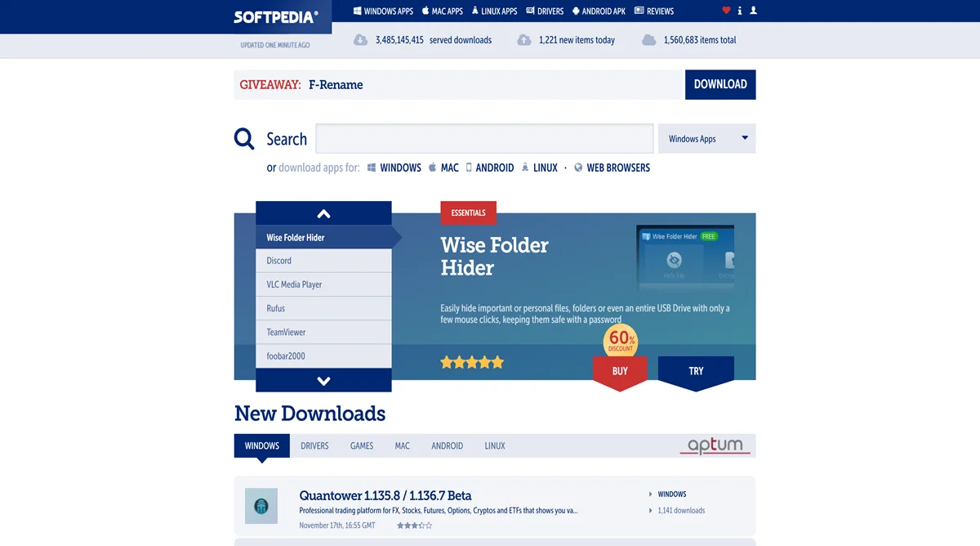Click the red ESSENTIALS badge
Image resolution: width=980 pixels, height=546 pixels.
coord(468,213)
